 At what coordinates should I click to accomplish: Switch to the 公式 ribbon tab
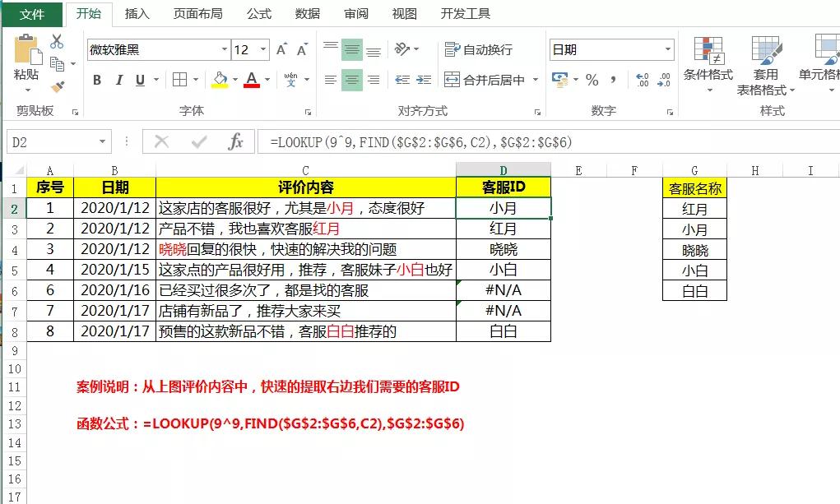258,13
